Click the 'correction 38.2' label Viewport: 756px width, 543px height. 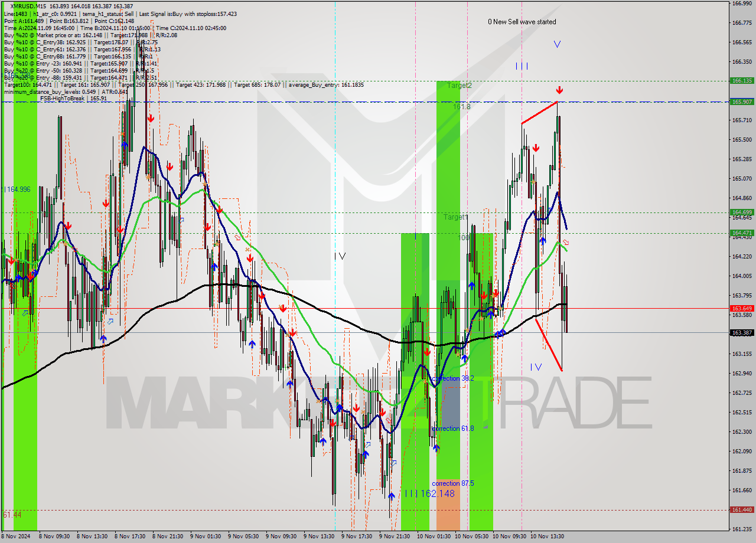pyautogui.click(x=452, y=378)
